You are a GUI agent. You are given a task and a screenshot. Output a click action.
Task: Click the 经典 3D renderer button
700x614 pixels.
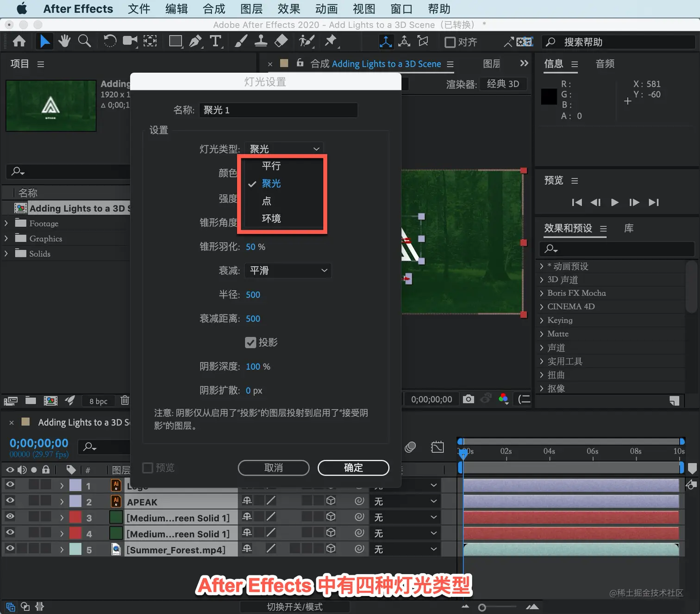tap(503, 84)
